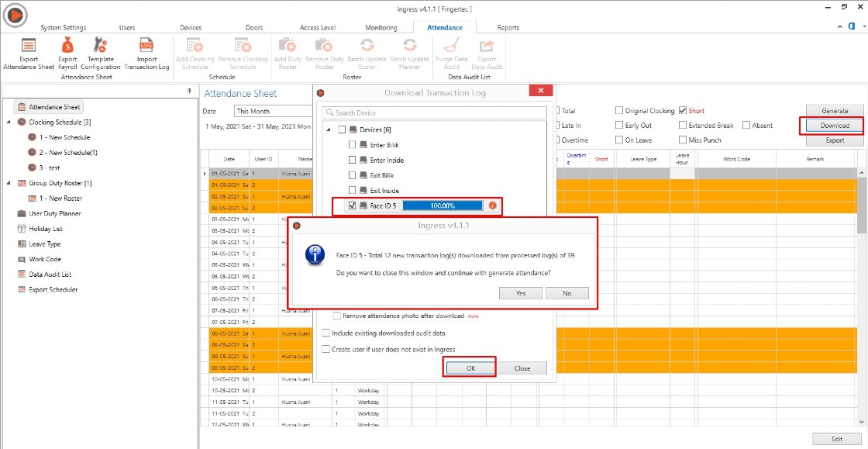Switch to Reports tab
This screenshot has width=868, height=449.
pyautogui.click(x=508, y=28)
